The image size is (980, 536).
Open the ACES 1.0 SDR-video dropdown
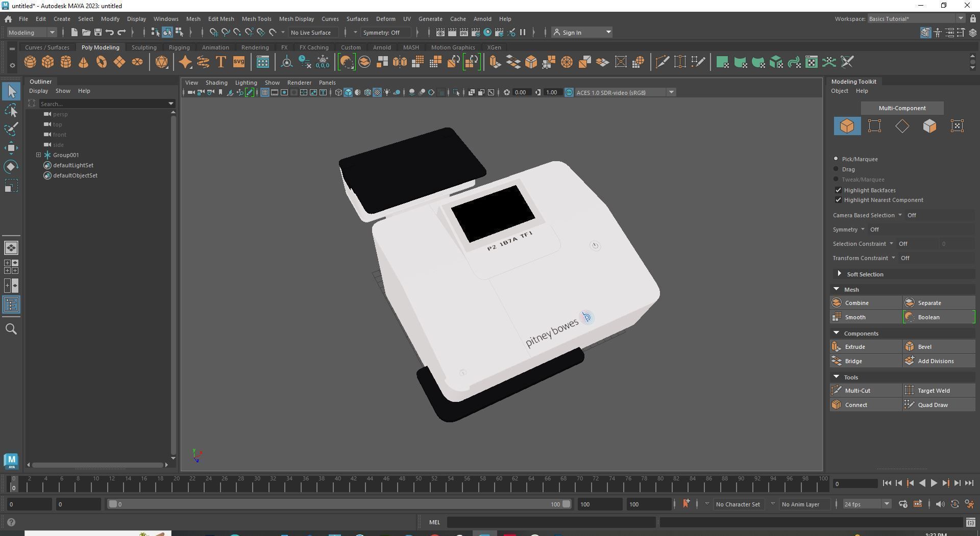pyautogui.click(x=625, y=93)
